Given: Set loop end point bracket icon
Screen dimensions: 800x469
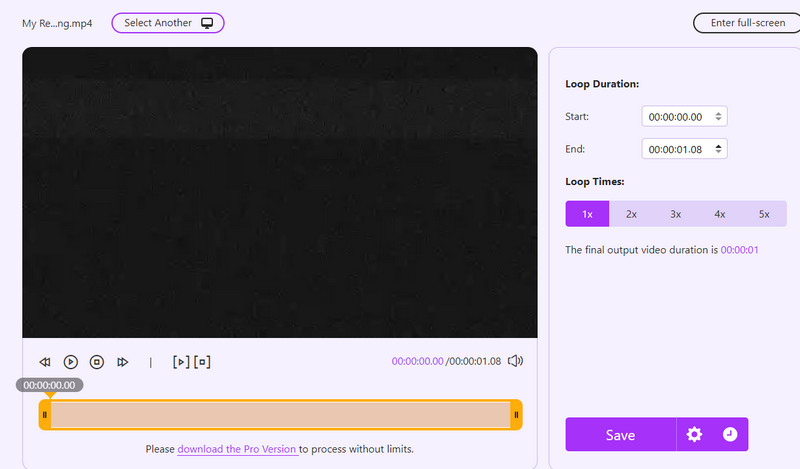Looking at the screenshot, I should (x=202, y=362).
